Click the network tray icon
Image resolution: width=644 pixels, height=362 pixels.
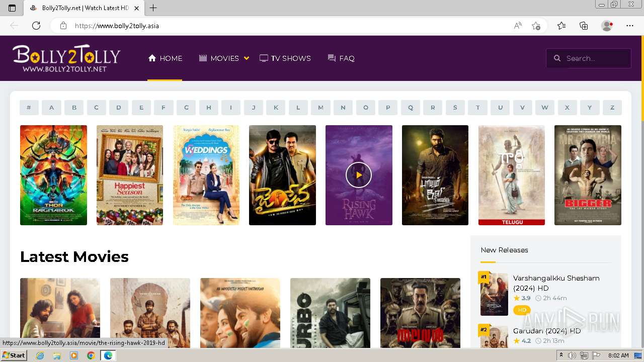pos(584,355)
